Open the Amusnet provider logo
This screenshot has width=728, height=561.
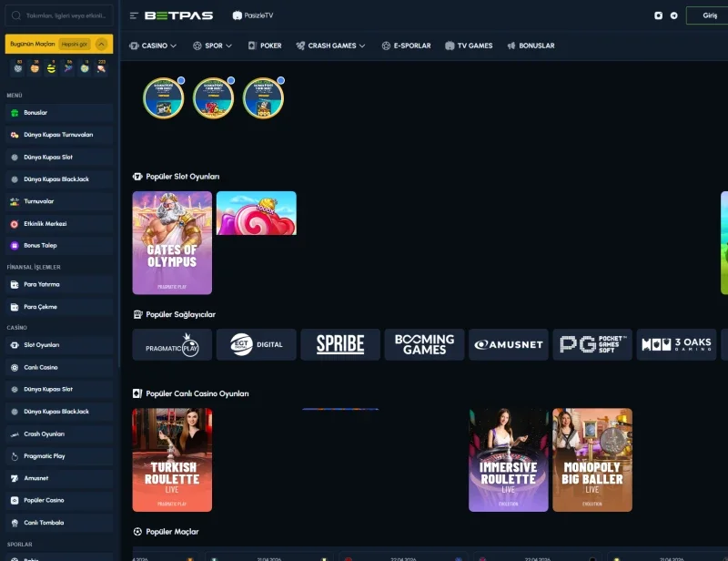tap(509, 344)
